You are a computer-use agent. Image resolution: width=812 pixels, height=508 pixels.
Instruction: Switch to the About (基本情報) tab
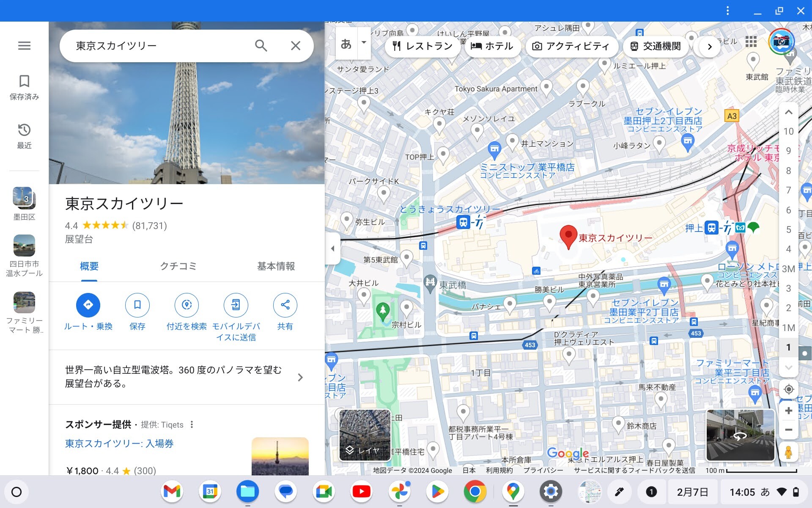click(276, 266)
